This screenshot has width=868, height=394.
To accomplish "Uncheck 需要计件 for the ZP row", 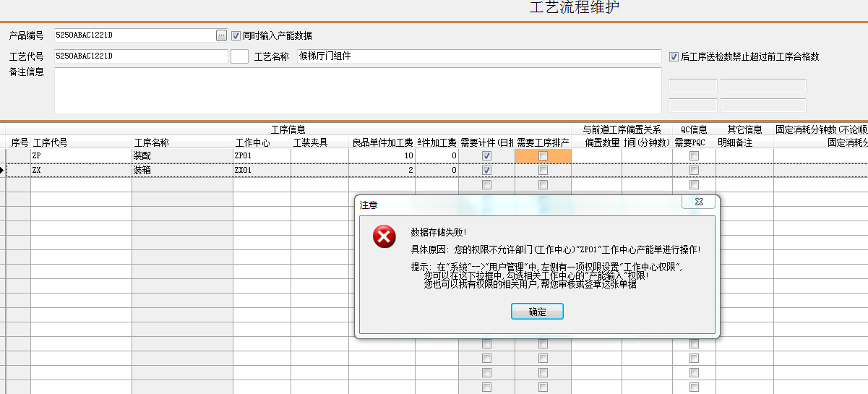I will pyautogui.click(x=486, y=156).
